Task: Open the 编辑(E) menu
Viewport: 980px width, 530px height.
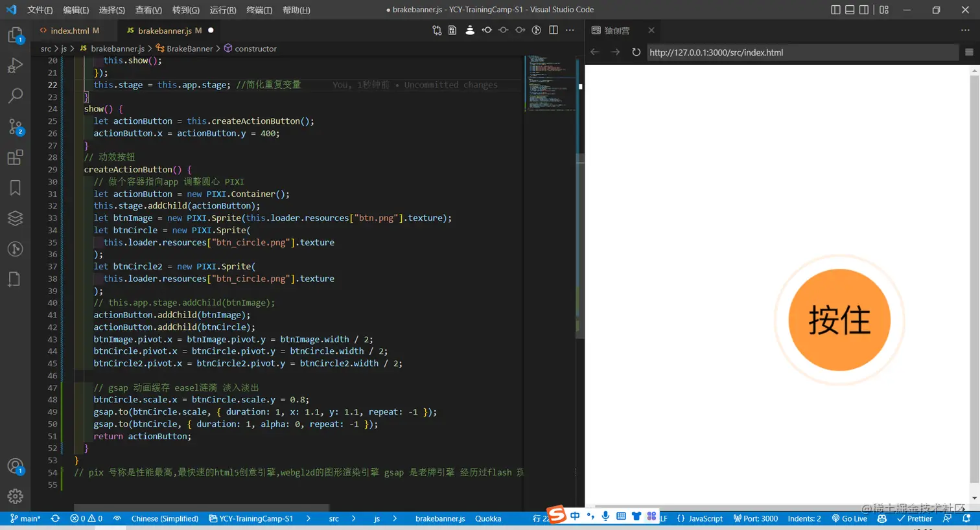Action: coord(76,10)
